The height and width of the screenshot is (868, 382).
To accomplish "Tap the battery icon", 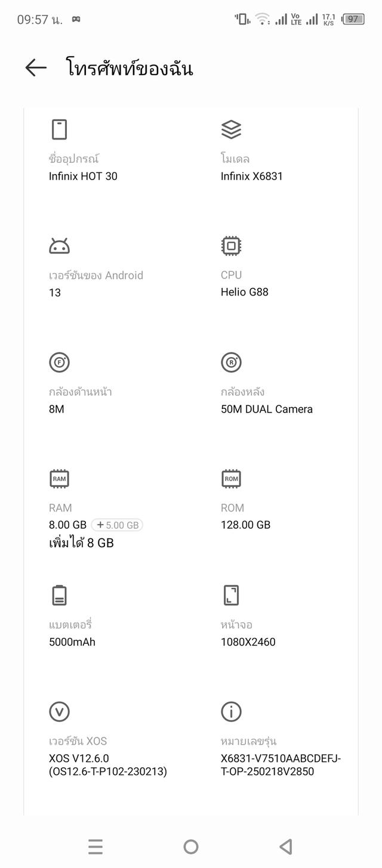I will click(59, 595).
